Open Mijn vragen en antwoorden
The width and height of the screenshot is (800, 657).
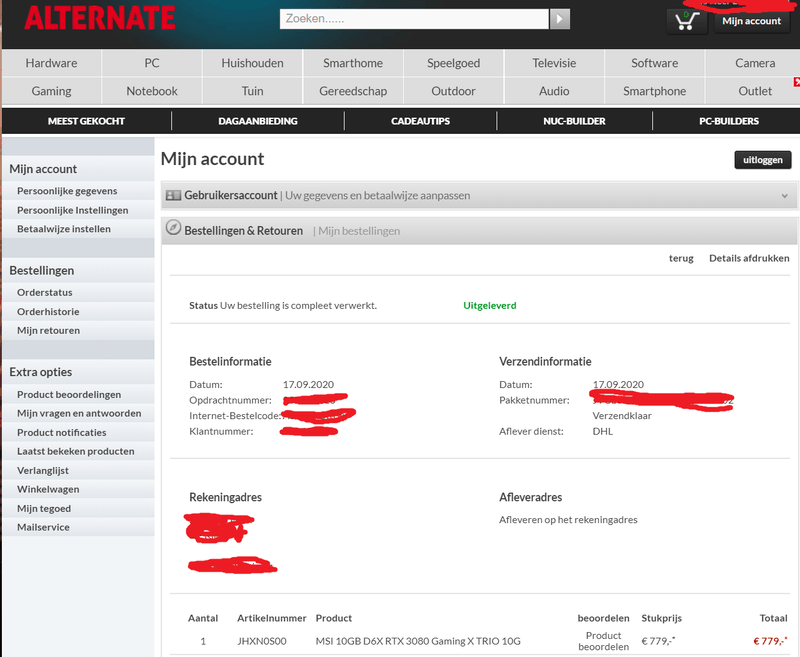[x=79, y=413]
